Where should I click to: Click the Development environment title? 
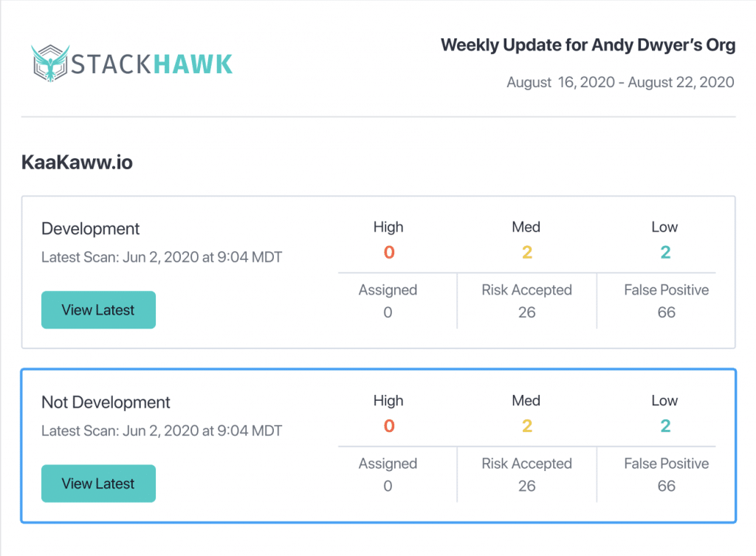coord(90,229)
